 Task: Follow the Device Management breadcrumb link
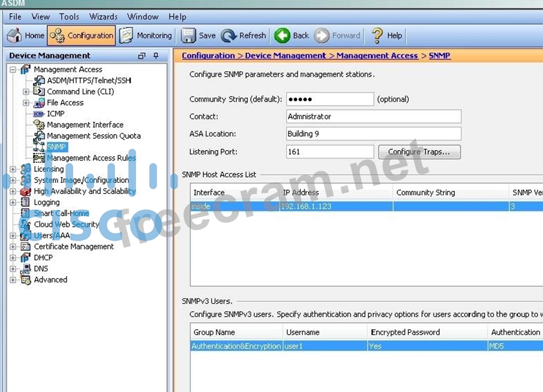[285, 56]
